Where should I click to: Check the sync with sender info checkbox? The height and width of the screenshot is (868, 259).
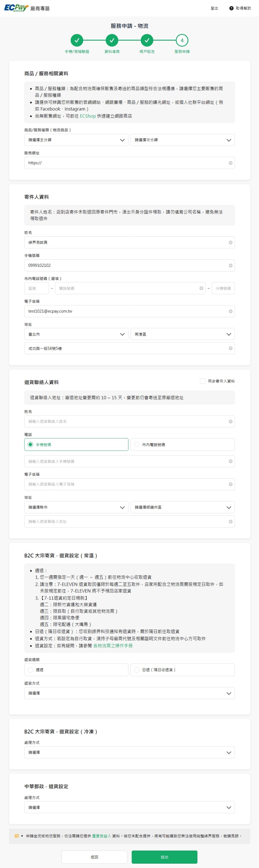202,381
